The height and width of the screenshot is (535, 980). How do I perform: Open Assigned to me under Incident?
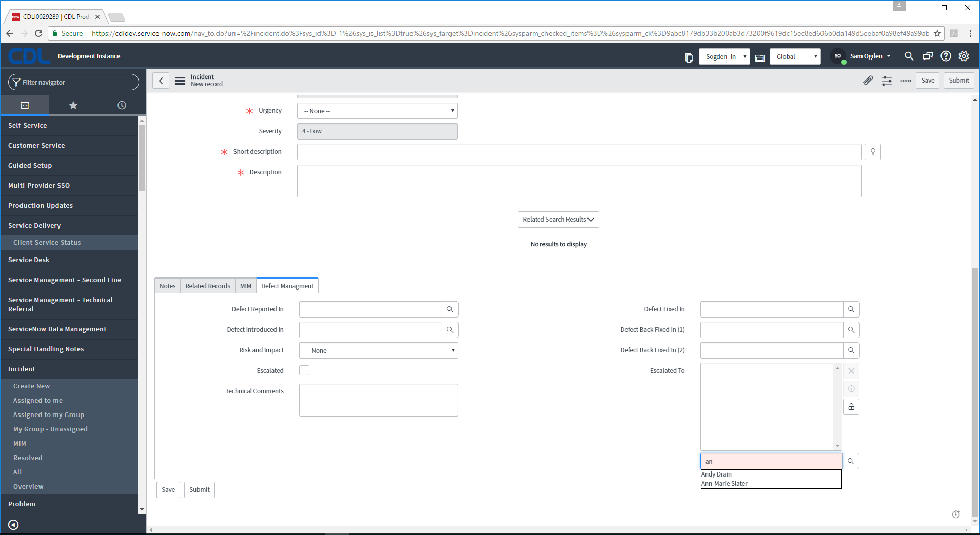pyautogui.click(x=38, y=401)
